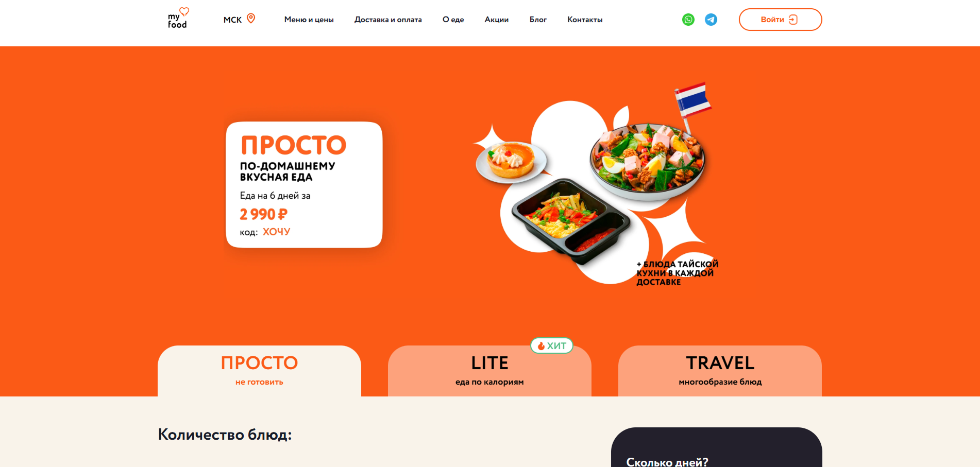
Task: Switch to the LITE plan tab
Action: coord(489,371)
